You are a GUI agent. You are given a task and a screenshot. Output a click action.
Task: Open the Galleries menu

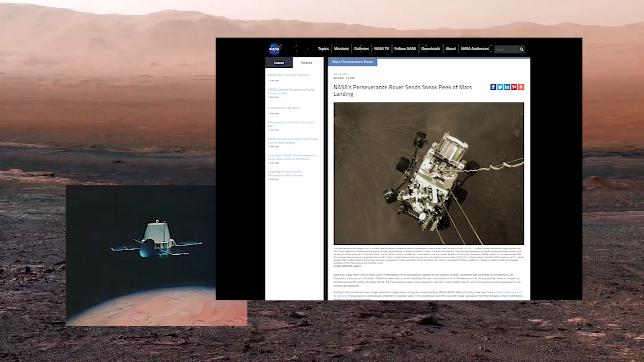tap(361, 49)
